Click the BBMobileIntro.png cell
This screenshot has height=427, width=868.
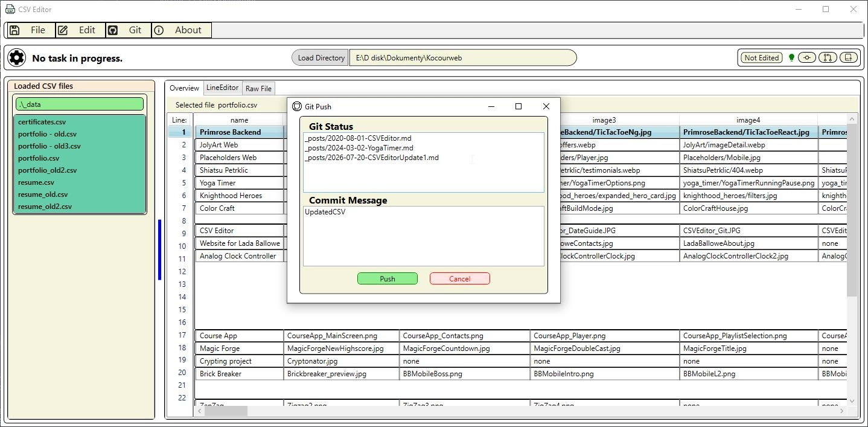pyautogui.click(x=605, y=374)
